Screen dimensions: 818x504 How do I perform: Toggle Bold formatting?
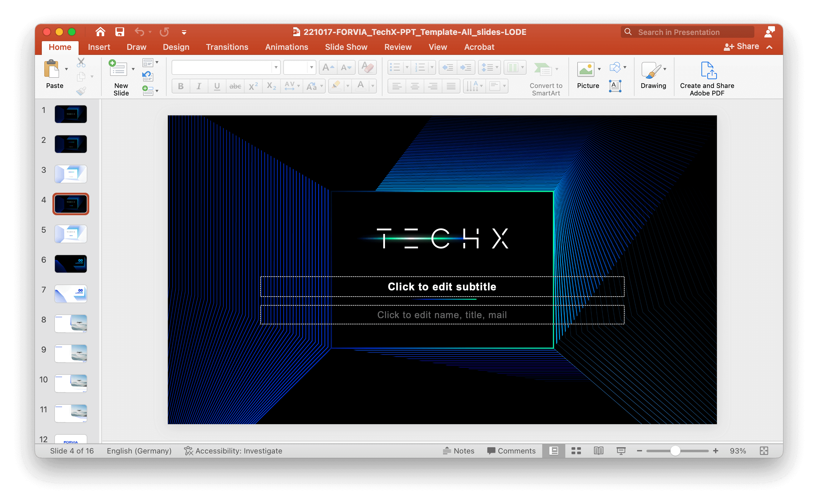coord(181,86)
